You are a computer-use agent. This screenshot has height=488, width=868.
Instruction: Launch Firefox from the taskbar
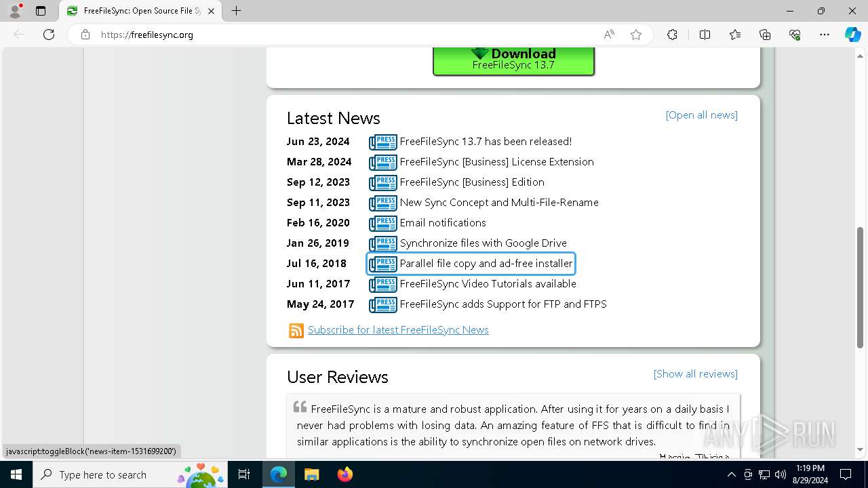pos(345,474)
